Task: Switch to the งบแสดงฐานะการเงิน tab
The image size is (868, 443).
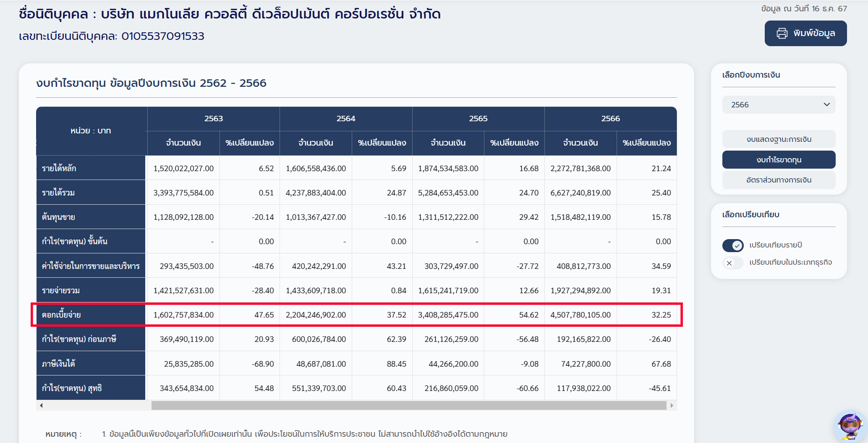Action: 778,139
